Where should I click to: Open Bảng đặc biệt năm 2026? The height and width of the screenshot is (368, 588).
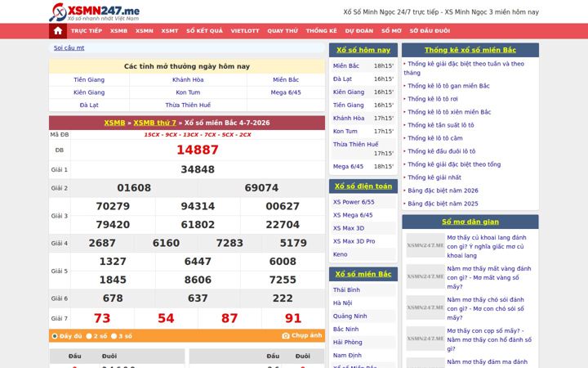click(x=443, y=191)
